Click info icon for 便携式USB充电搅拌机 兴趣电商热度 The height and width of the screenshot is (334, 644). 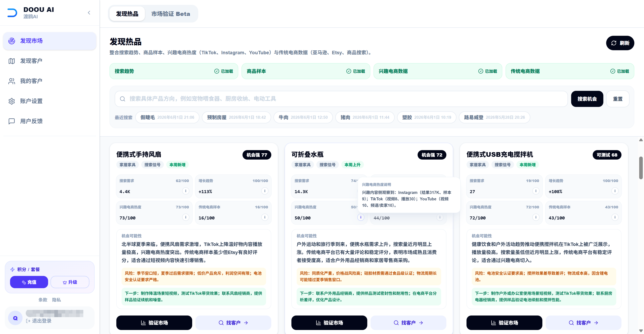(536, 217)
